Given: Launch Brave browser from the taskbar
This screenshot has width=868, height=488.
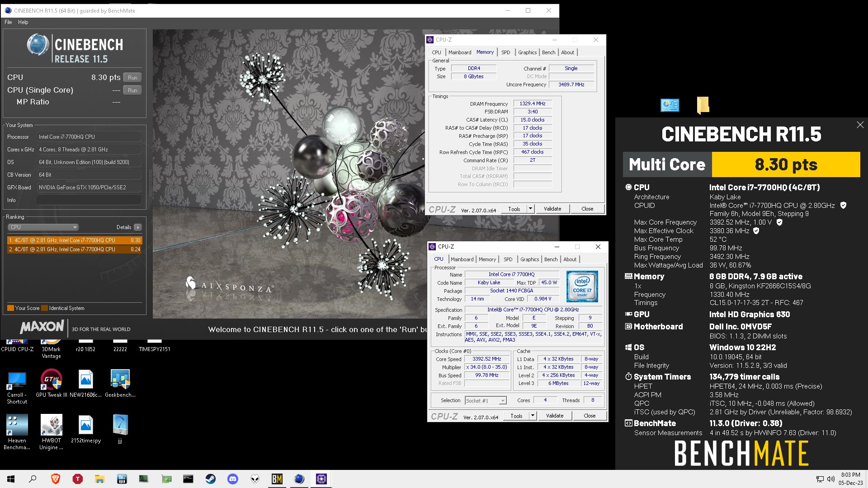Looking at the screenshot, I should (x=55, y=479).
